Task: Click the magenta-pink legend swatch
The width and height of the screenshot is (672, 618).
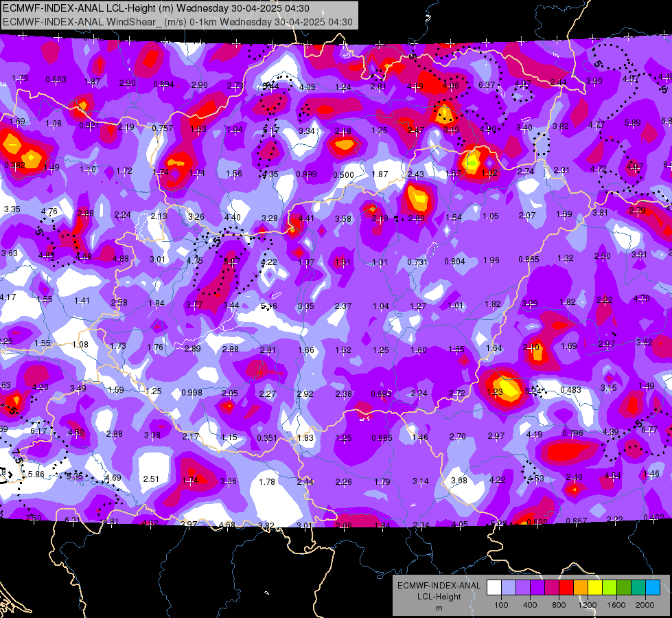Action: pyautogui.click(x=552, y=588)
